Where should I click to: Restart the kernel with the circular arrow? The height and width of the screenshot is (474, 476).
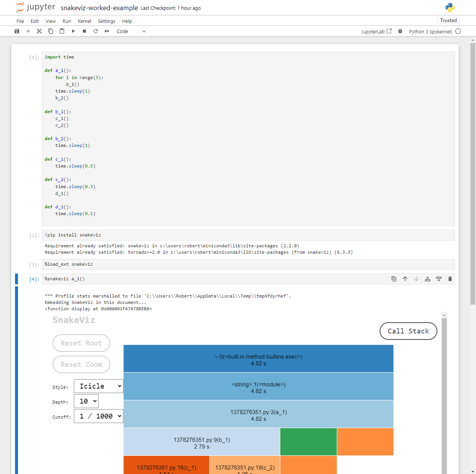[x=96, y=31]
